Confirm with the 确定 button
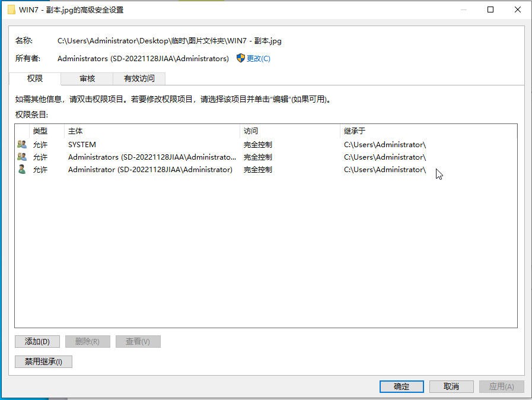Image resolution: width=532 pixels, height=400 pixels. [402, 386]
